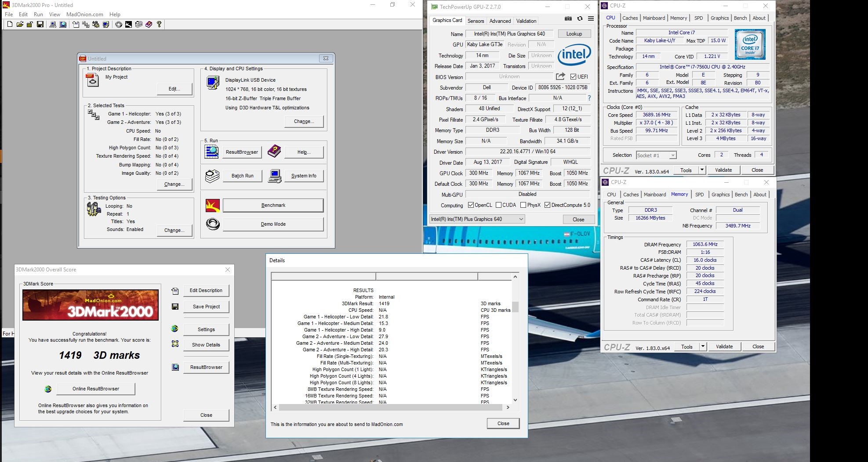The width and height of the screenshot is (868, 462).
Task: Open Bench tab in upper CPU-Z window
Action: tap(740, 18)
